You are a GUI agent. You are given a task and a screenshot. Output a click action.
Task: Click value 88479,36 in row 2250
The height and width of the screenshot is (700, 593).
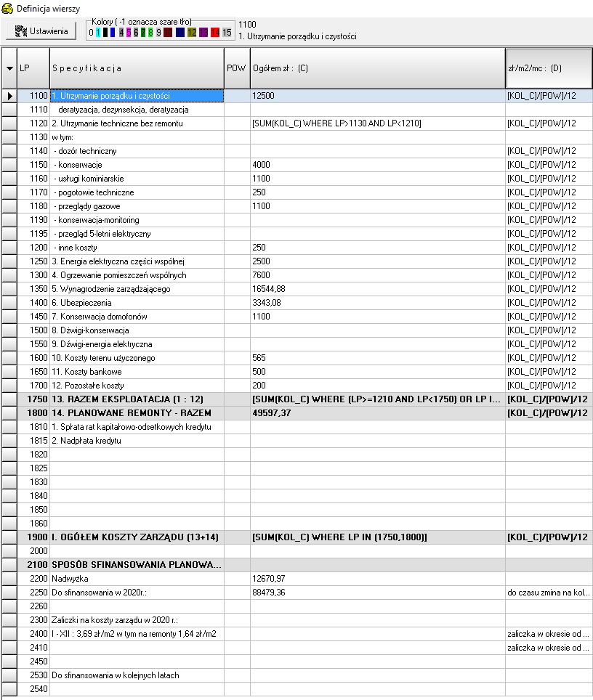[x=378, y=593]
